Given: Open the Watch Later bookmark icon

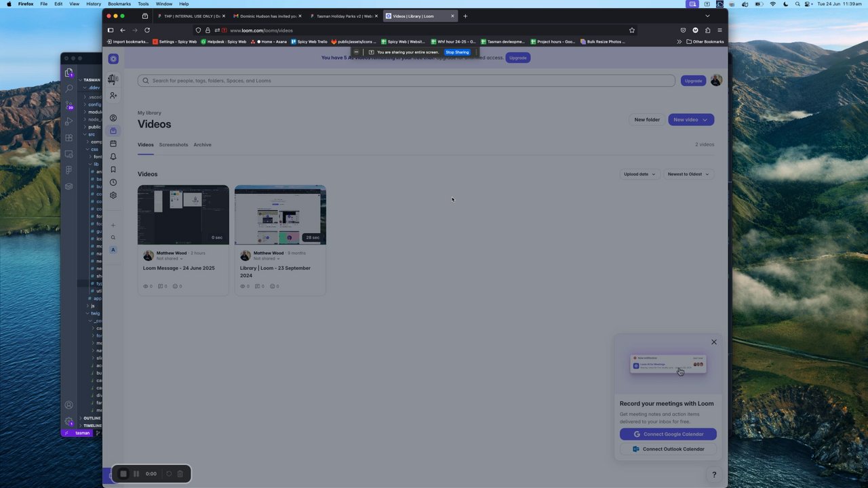Looking at the screenshot, I should 113,169.
